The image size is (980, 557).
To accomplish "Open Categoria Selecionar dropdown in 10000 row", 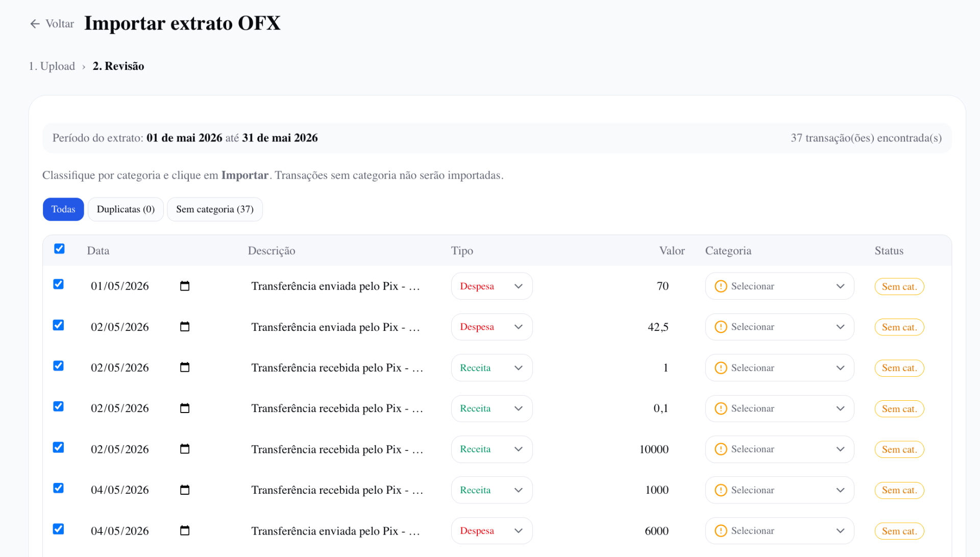I will tap(779, 449).
